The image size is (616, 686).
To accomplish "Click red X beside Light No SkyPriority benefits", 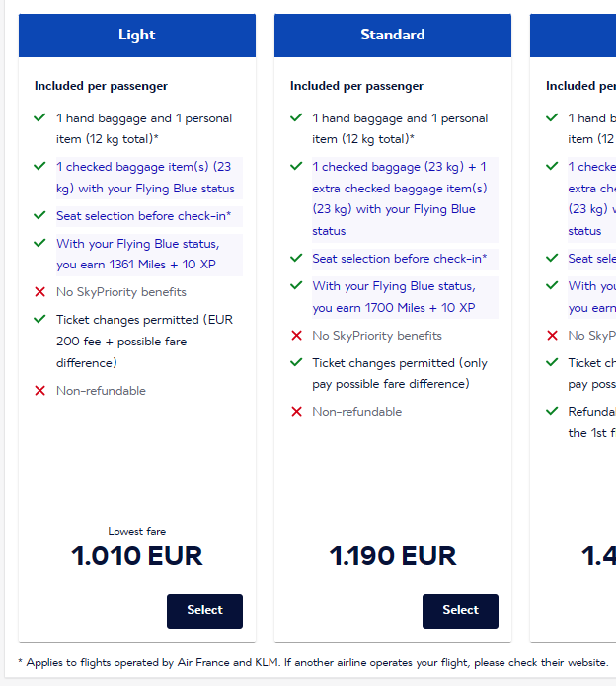I will pyautogui.click(x=39, y=292).
